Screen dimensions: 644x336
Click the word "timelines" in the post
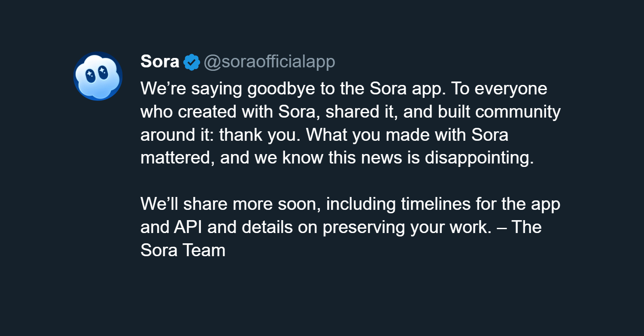point(436,204)
